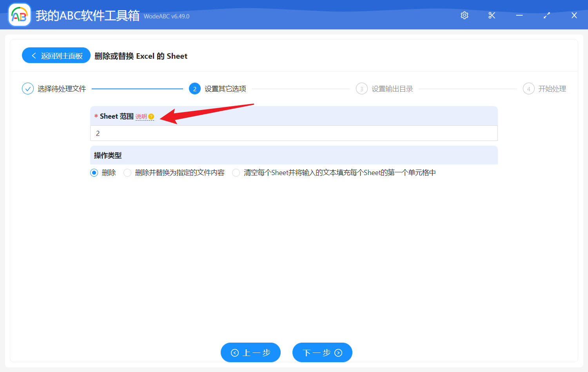Toggle fullscreen with the expand arrows icon
This screenshot has width=588, height=372.
pos(547,15)
